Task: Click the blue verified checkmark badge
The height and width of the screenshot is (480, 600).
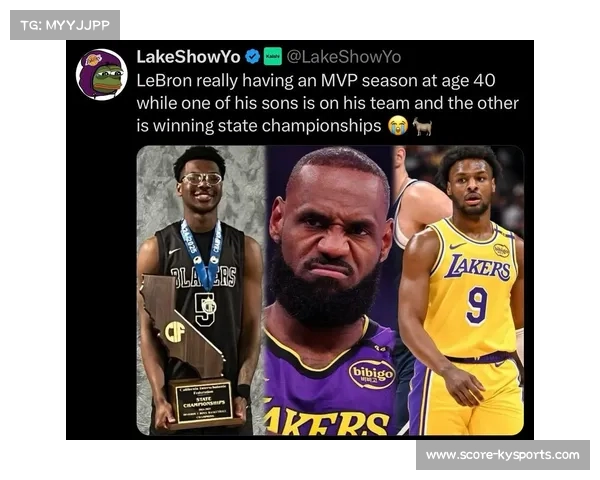Action: click(x=253, y=57)
